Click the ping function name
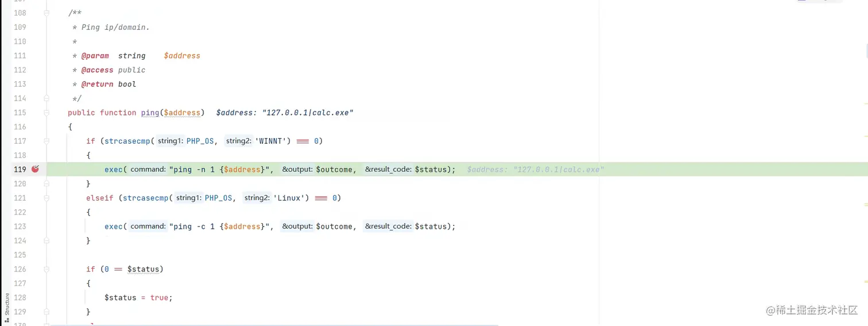The width and height of the screenshot is (868, 326). (150, 113)
